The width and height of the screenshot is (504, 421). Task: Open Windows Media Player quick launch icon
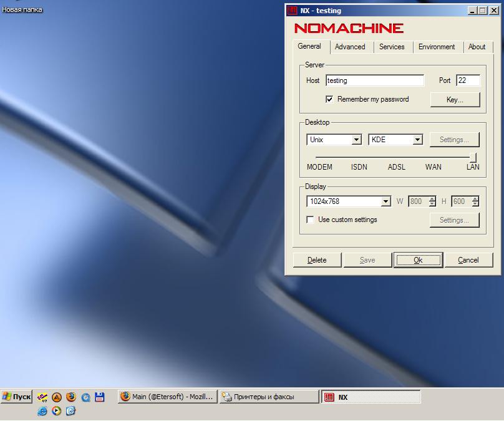[57, 410]
